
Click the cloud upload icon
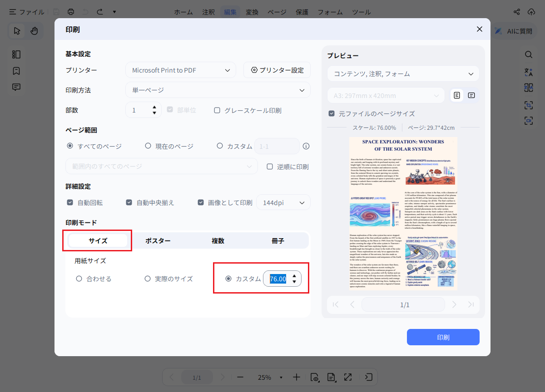click(x=531, y=12)
